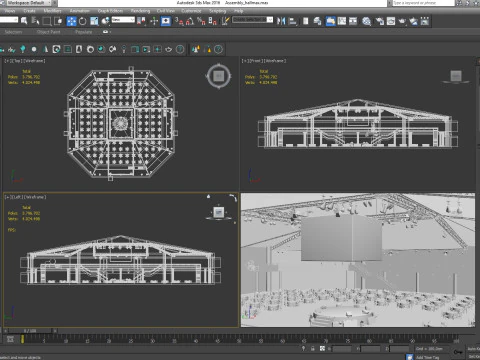Open the Rendering menu

pyautogui.click(x=140, y=11)
